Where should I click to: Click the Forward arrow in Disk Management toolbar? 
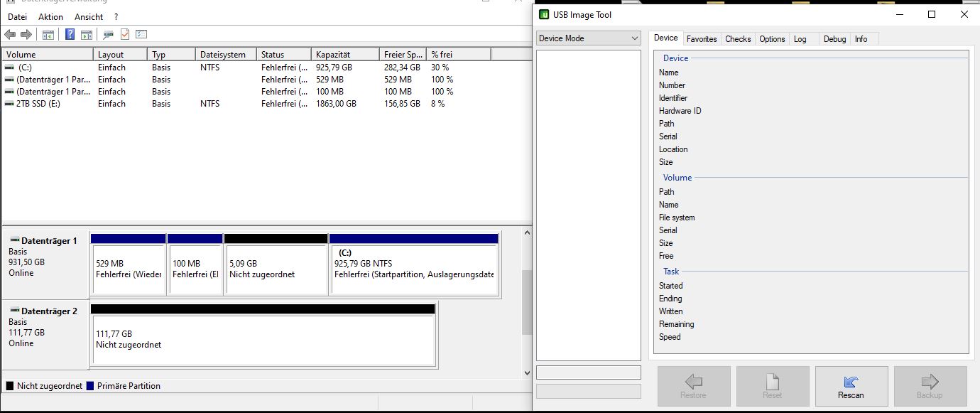26,34
